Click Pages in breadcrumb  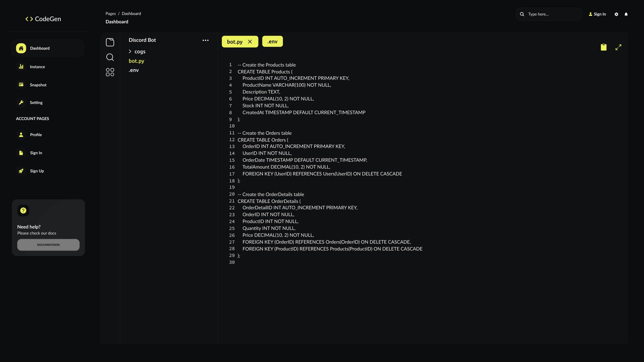point(110,13)
